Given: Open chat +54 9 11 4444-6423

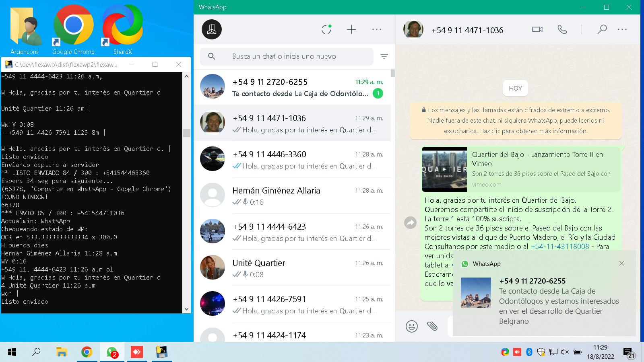Looking at the screenshot, I should [x=292, y=232].
